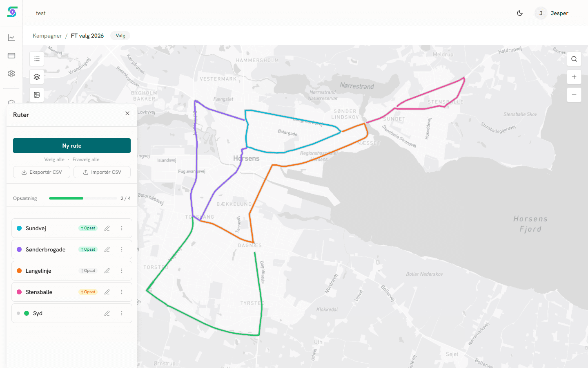Zoom out on the map
This screenshot has height=368, width=588.
[x=574, y=95]
